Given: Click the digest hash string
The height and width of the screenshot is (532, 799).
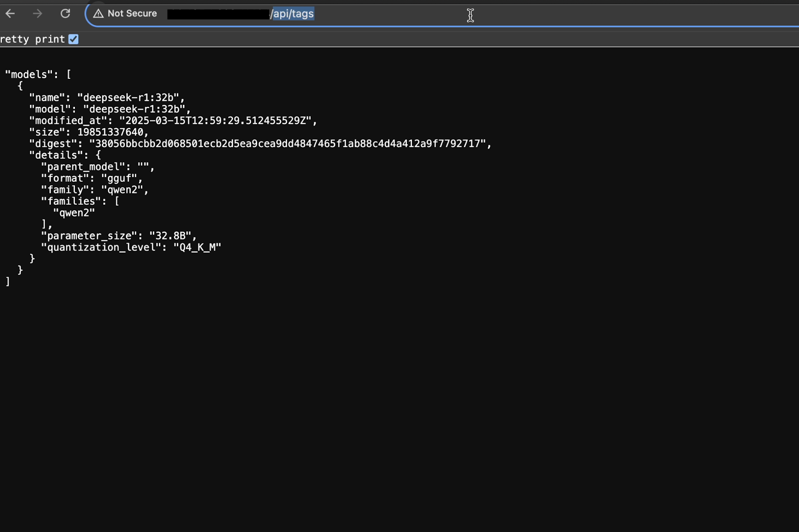Looking at the screenshot, I should [x=287, y=143].
